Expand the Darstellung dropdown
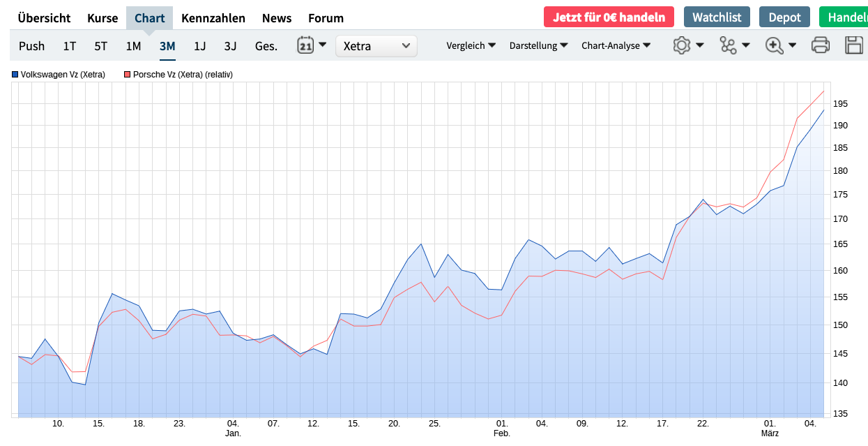The height and width of the screenshot is (446, 868). pyautogui.click(x=539, y=45)
